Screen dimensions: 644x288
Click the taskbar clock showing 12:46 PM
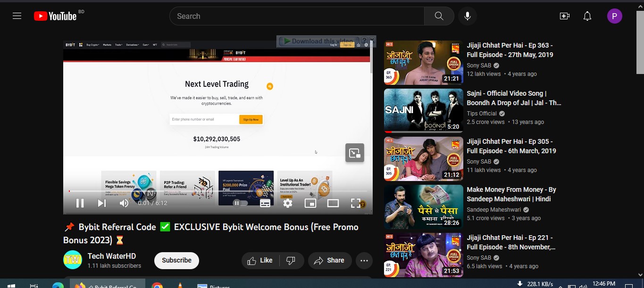603,284
